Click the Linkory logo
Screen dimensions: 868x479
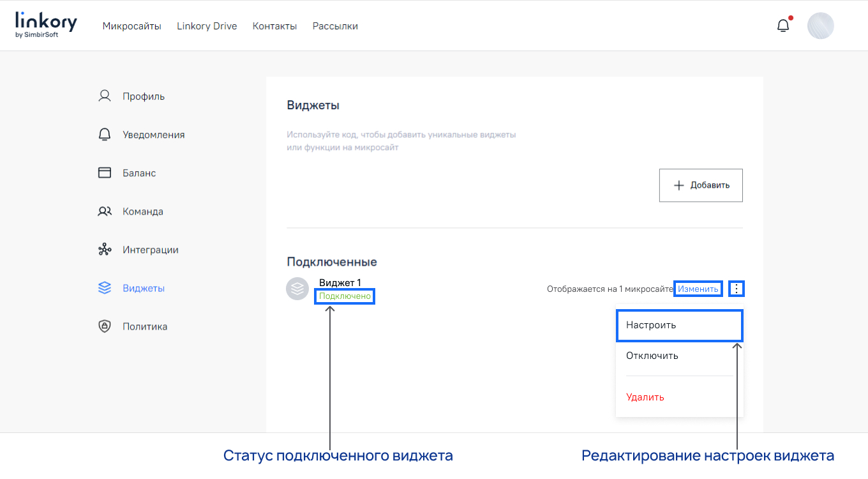(45, 24)
